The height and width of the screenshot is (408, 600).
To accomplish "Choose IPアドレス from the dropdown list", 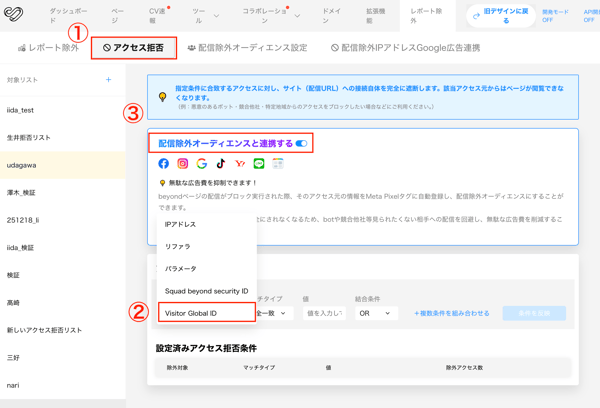I will (x=207, y=224).
